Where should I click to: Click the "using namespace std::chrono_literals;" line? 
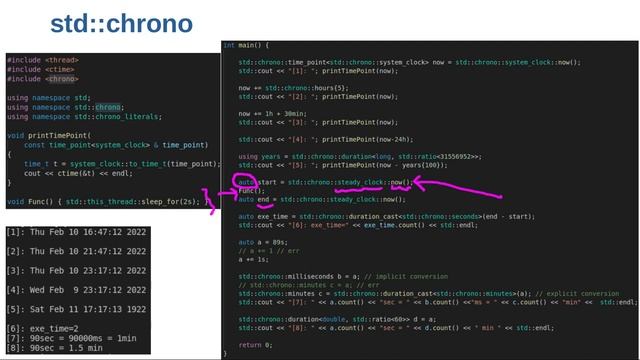(x=84, y=117)
